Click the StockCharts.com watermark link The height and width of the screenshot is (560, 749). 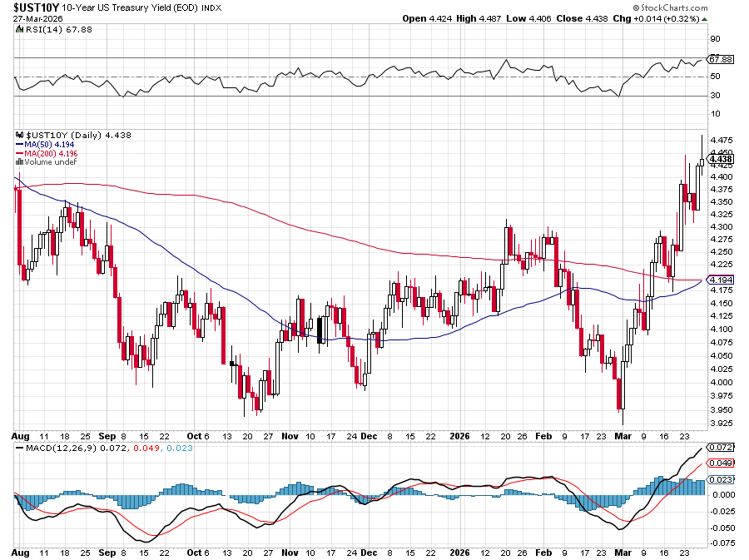coord(676,7)
